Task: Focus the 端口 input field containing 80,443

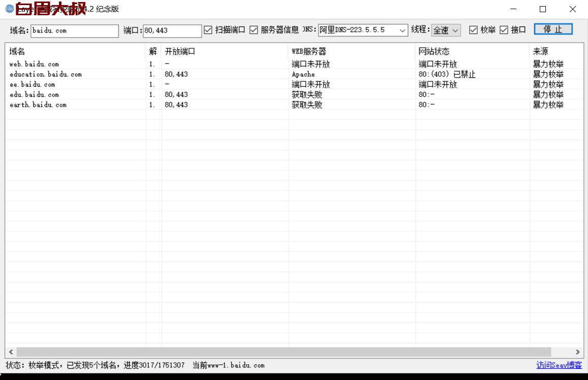Action: (172, 31)
